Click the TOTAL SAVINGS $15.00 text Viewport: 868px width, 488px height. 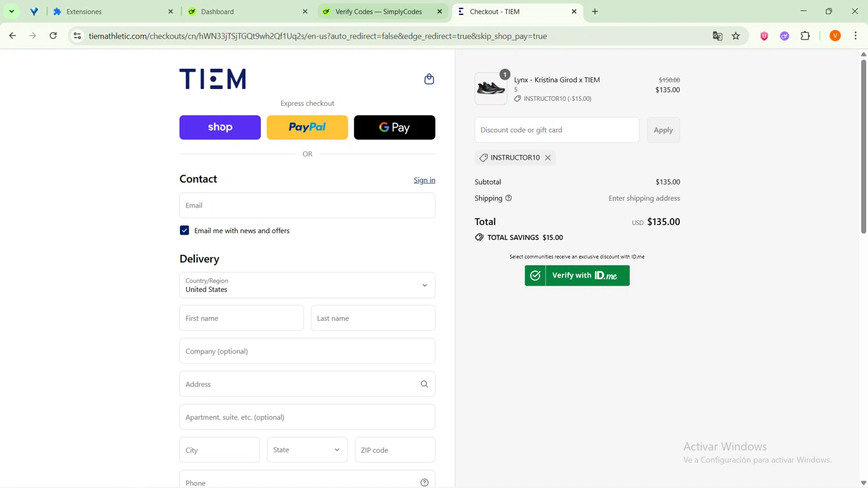tap(525, 238)
